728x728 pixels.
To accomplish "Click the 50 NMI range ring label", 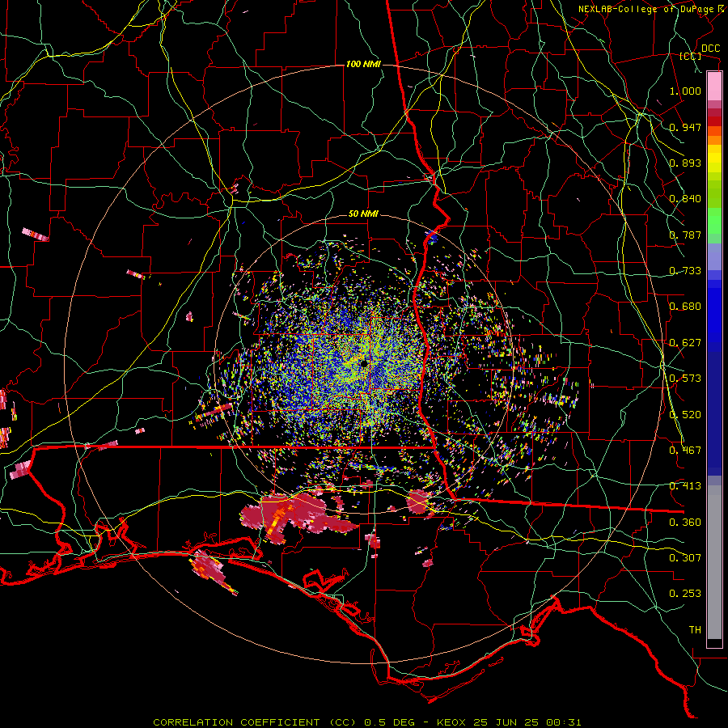I will point(363,214).
